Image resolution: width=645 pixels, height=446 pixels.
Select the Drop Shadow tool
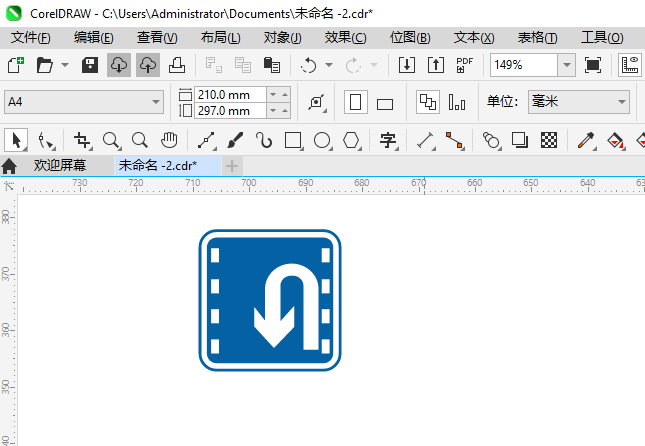pos(520,140)
